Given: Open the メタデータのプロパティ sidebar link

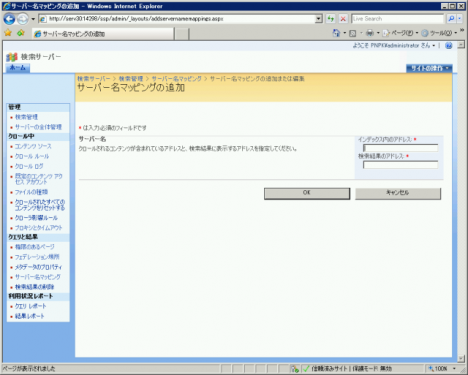Looking at the screenshot, I should [x=38, y=267].
